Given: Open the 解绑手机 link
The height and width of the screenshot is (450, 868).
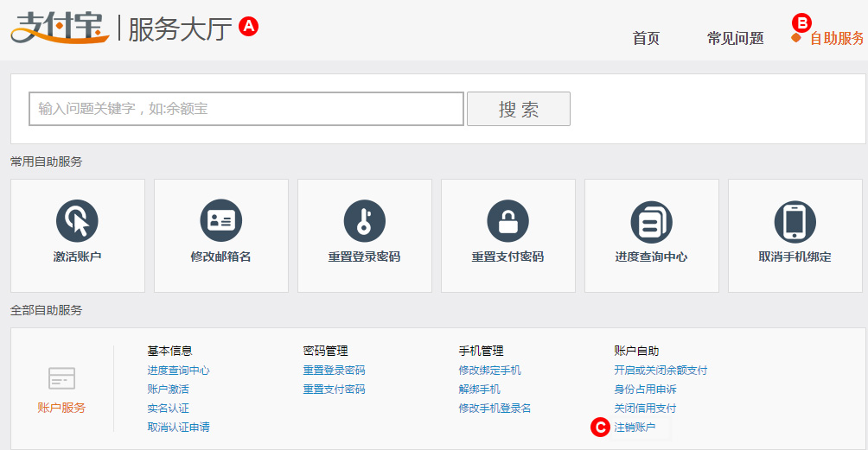Looking at the screenshot, I should tap(480, 390).
